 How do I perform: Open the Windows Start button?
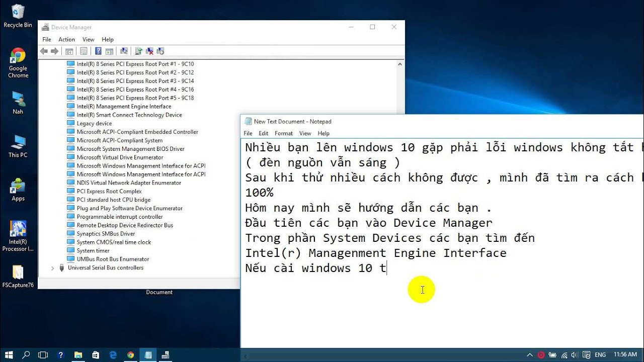(x=9, y=354)
